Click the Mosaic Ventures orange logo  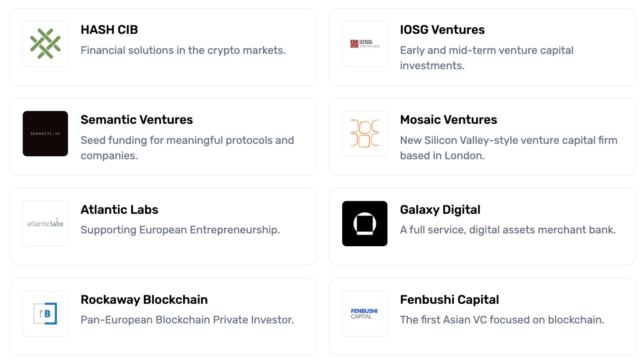(365, 134)
